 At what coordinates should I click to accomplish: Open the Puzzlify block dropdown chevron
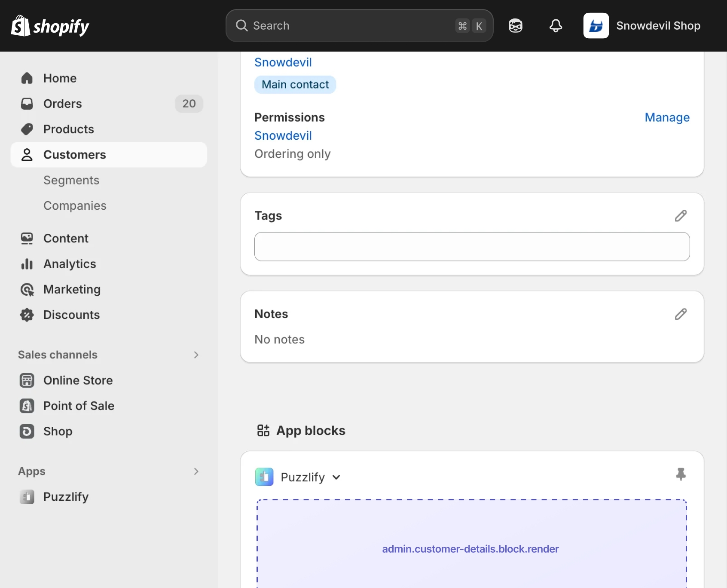tap(336, 477)
